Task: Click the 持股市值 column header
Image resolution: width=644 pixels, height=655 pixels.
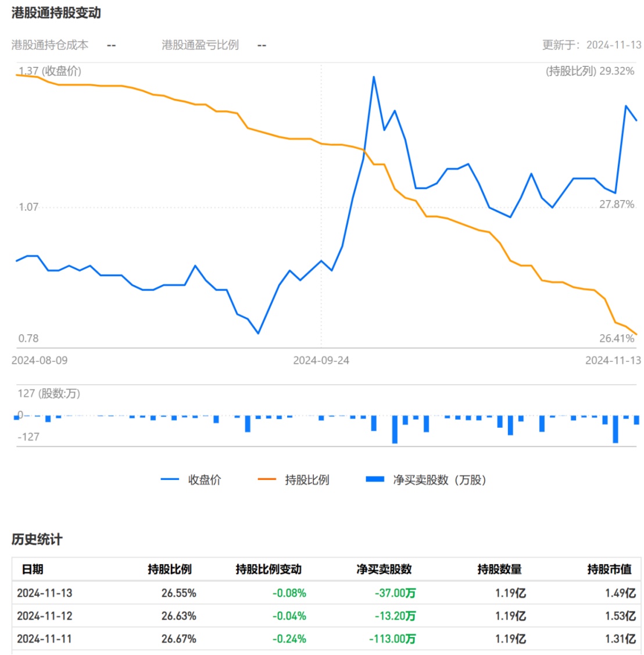Action: click(x=609, y=569)
